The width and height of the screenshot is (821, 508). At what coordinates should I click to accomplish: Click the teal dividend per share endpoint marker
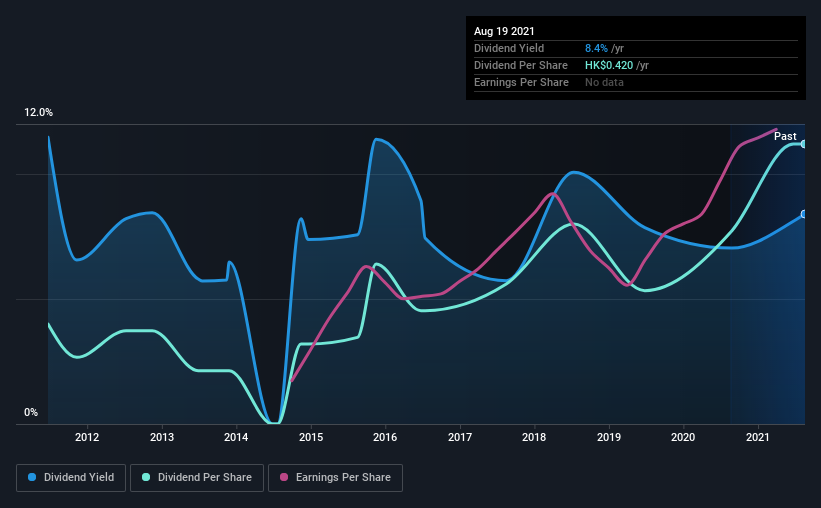[x=803, y=144]
